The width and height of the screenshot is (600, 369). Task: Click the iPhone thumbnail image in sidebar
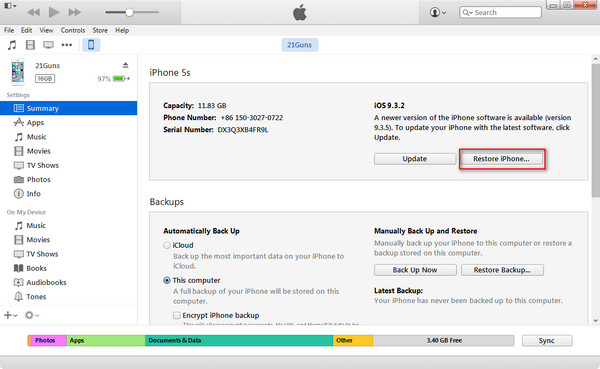click(18, 72)
